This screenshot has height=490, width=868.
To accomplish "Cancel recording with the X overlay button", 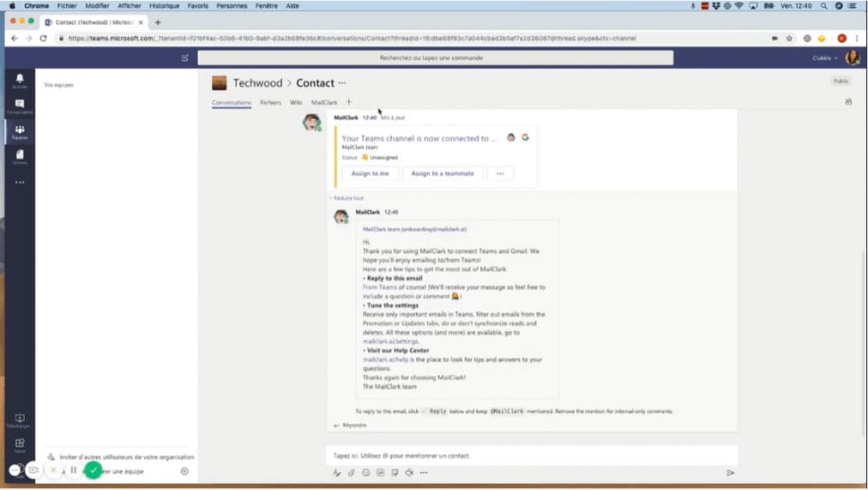I will (53, 470).
